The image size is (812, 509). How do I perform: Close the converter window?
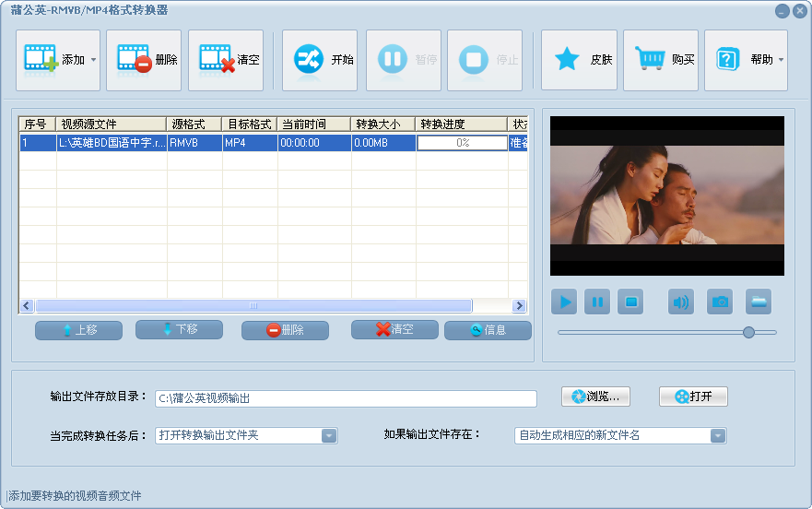[x=800, y=11]
